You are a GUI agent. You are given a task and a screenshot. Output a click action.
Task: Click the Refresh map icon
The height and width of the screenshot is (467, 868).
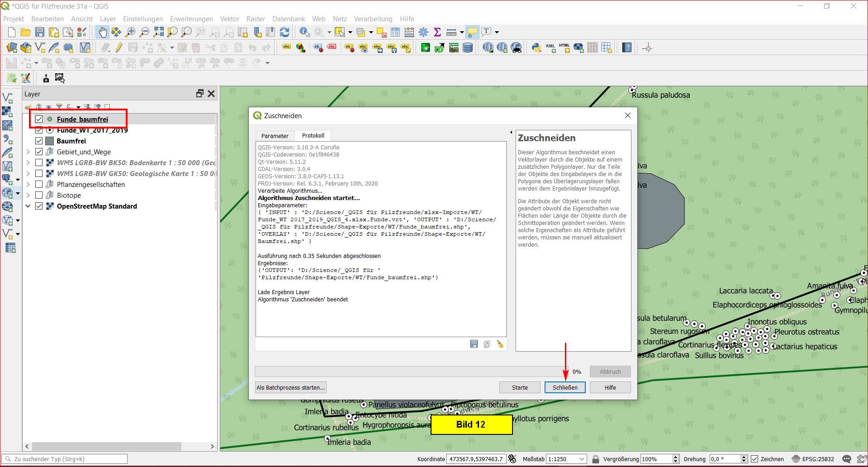click(285, 32)
